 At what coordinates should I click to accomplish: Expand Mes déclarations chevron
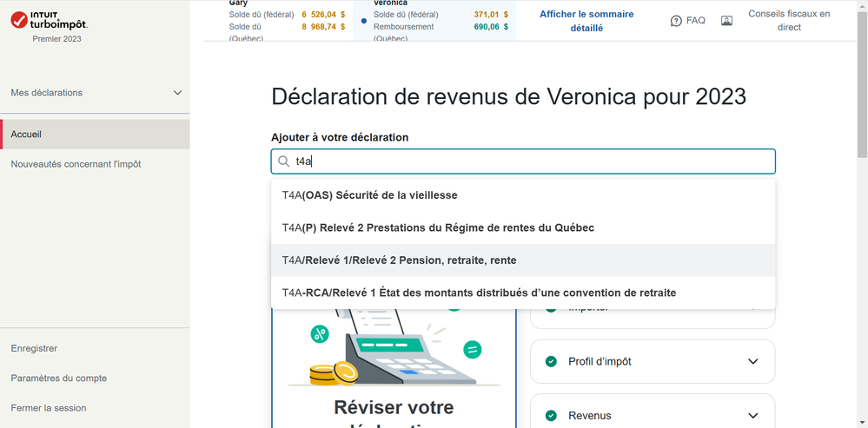pos(178,93)
